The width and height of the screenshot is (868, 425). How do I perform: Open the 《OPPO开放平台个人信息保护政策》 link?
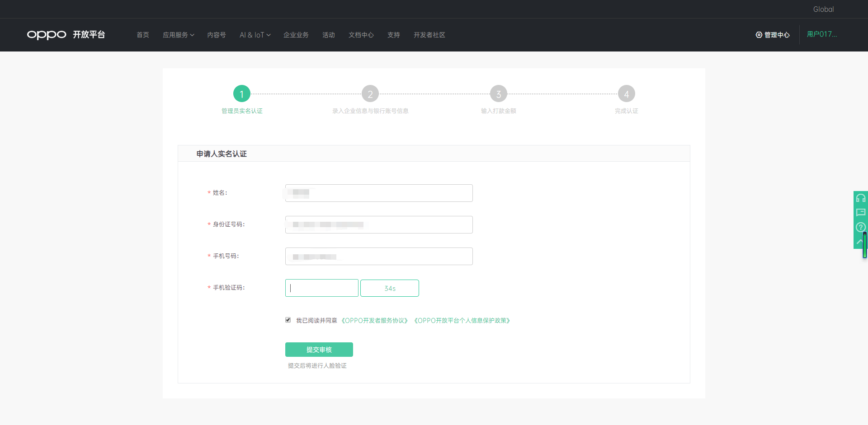point(462,320)
